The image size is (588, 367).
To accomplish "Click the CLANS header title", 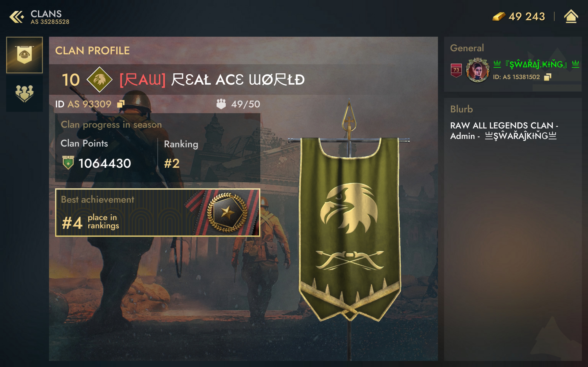I will (x=46, y=14).
